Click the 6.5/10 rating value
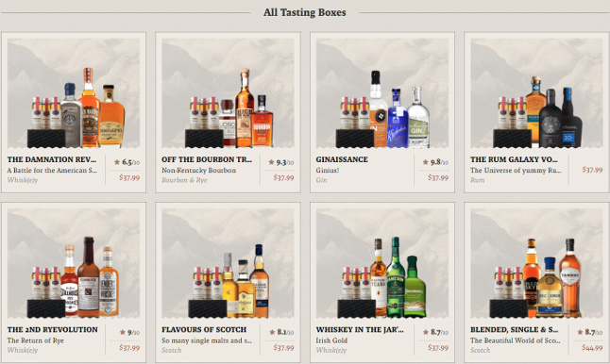Image resolution: width=610 pixels, height=364 pixels. (x=130, y=162)
